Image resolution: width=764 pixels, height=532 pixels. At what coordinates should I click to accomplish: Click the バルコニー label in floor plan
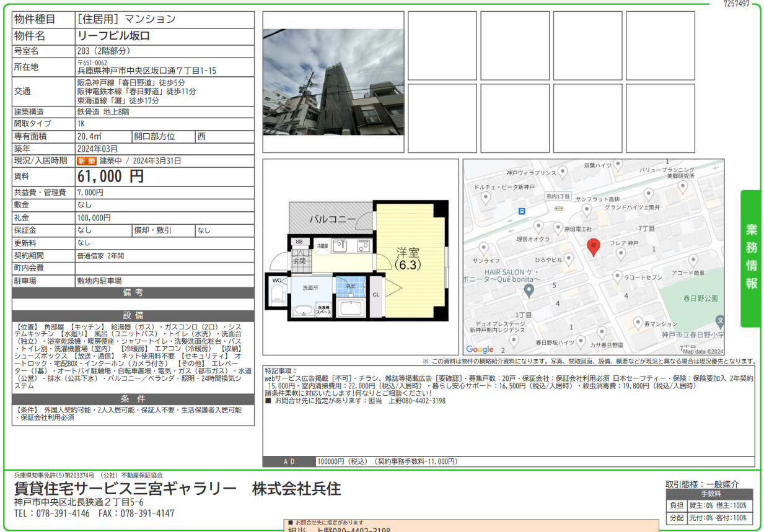click(333, 219)
